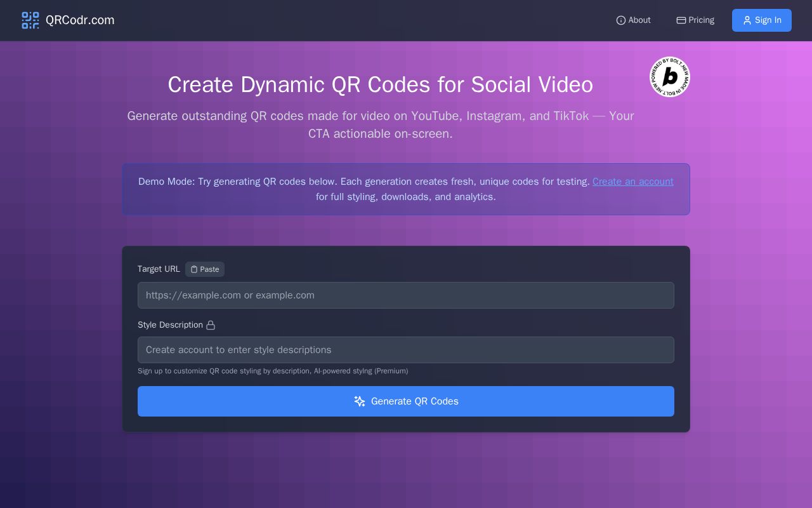This screenshot has height=508, width=812.
Task: Click the Style Description lock icon
Action: click(211, 325)
